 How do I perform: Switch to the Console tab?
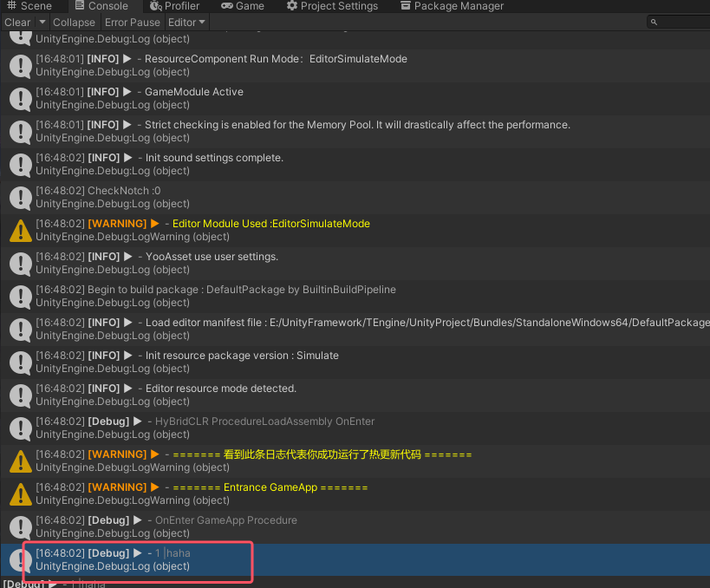coord(102,6)
